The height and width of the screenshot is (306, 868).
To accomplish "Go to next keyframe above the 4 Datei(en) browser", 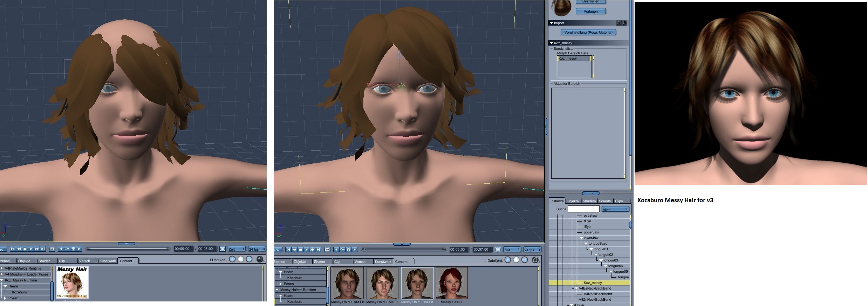I will [x=354, y=250].
